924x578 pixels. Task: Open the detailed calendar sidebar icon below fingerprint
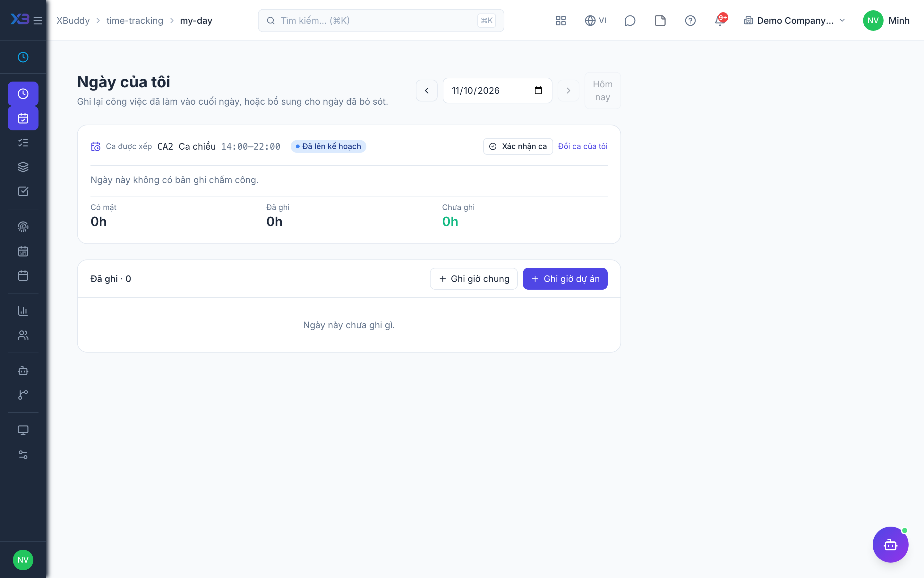point(23,251)
